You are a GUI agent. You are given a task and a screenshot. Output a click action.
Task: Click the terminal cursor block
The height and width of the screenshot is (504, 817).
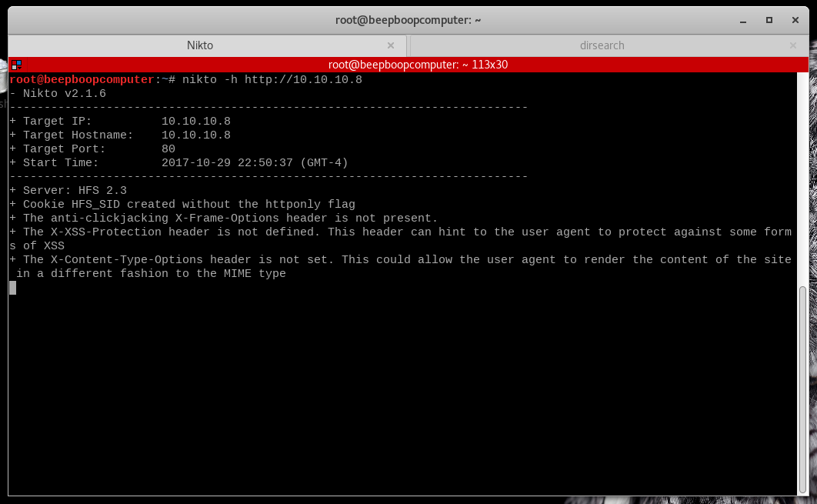click(12, 288)
